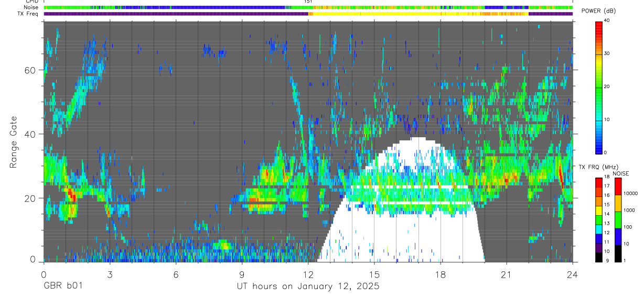
Task: Pick the red top swatch in NOISE legend
Action: pyautogui.click(x=618, y=186)
